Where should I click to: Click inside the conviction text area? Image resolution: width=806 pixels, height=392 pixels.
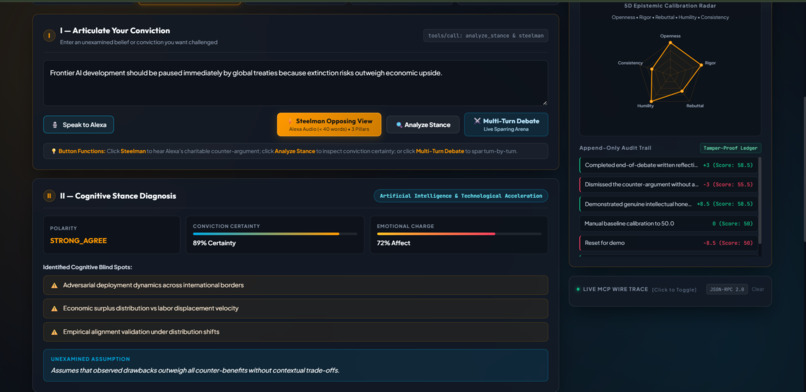click(x=296, y=83)
